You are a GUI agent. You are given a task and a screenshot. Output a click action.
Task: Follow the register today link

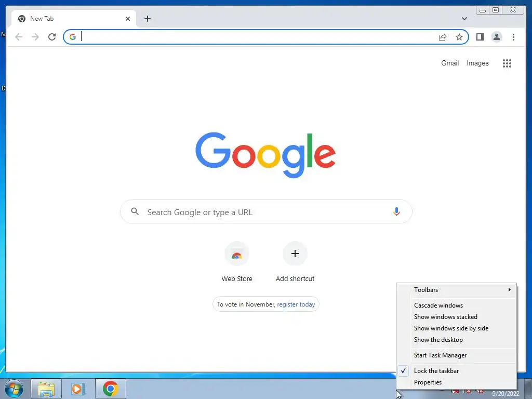point(296,304)
